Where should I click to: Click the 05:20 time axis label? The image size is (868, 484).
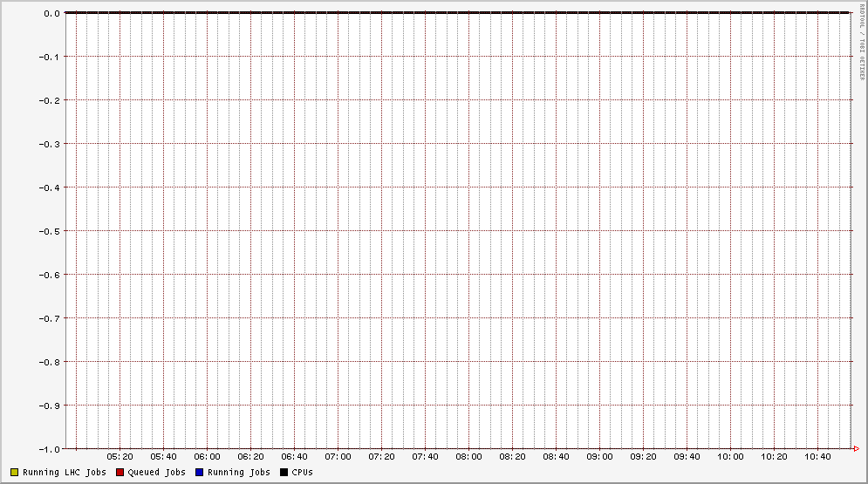pyautogui.click(x=120, y=457)
